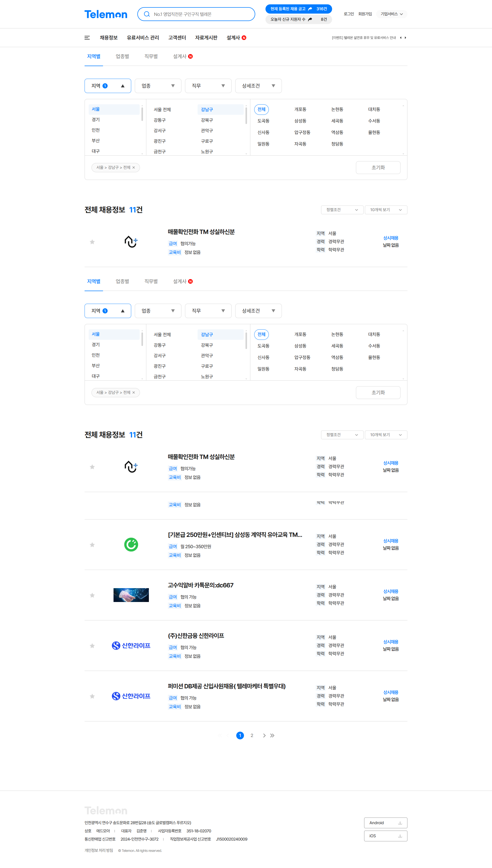Viewport: 492px width, 868px height.
Task: Jump to last page with double arrow
Action: click(272, 736)
